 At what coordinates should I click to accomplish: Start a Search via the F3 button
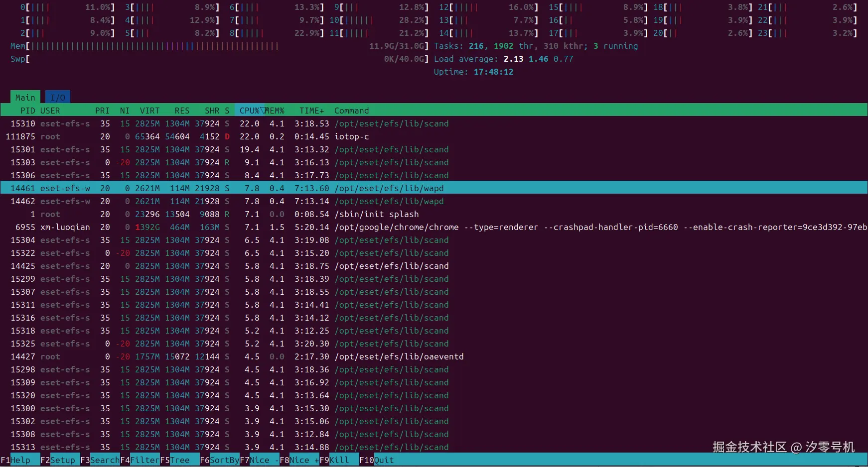(x=100, y=460)
